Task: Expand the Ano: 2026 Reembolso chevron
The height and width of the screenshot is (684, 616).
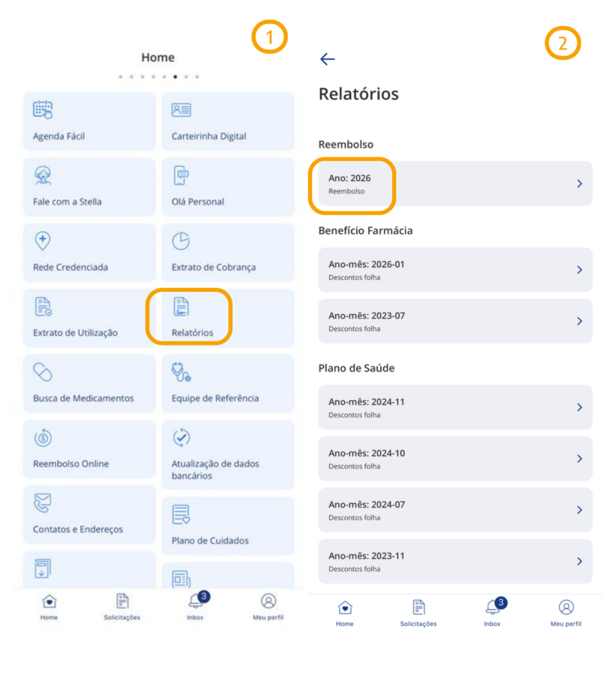Action: (x=579, y=184)
